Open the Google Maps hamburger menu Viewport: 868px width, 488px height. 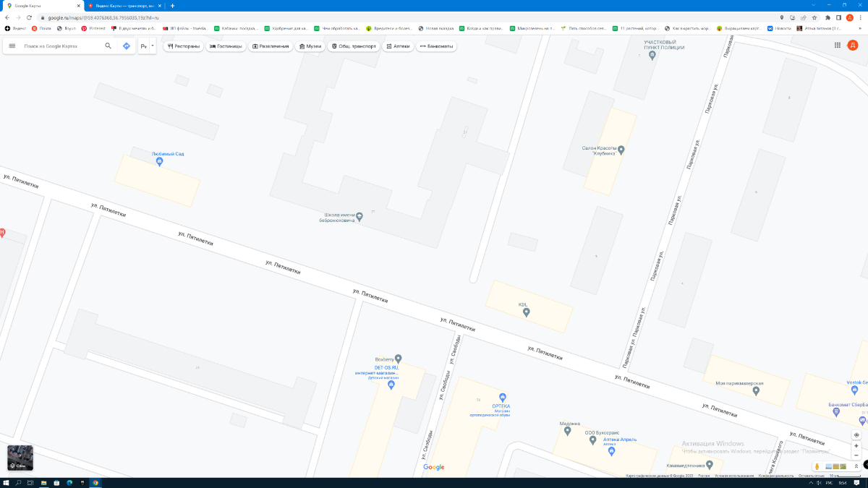pyautogui.click(x=12, y=46)
